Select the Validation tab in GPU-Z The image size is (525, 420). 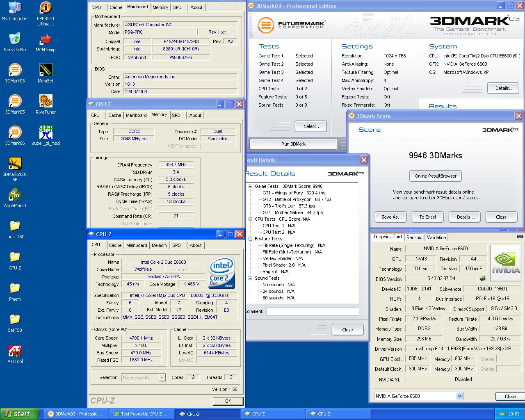coord(436,237)
